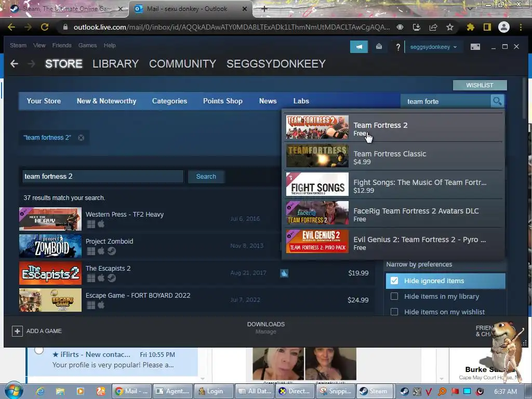The image size is (532, 399).
Task: Open Windows Explorer folder in taskbar
Action: pos(60,391)
